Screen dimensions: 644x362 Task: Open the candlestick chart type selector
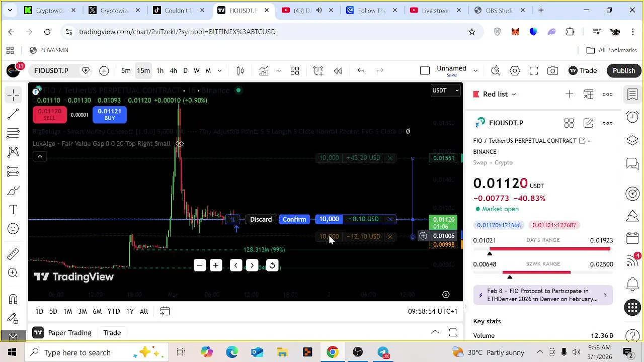240,71
